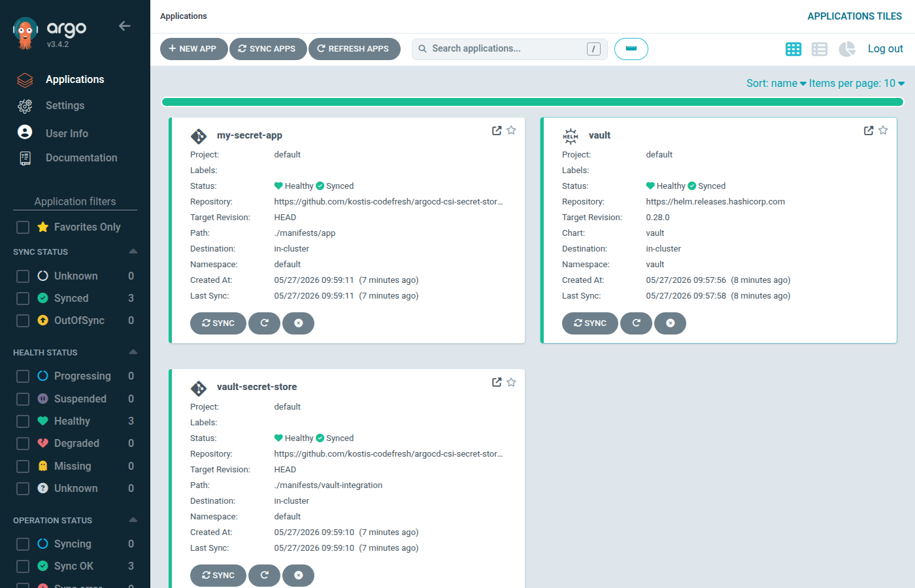Click the Settings gears icon in sidebar

25,106
